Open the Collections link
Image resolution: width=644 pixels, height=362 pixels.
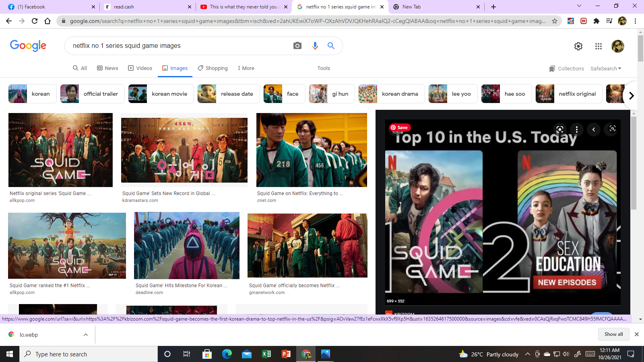(x=566, y=69)
